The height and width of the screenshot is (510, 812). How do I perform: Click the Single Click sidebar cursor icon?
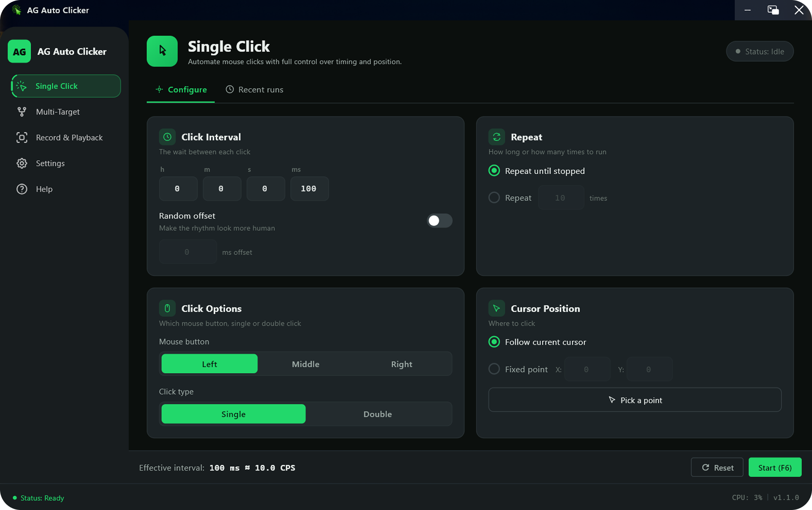[x=21, y=86]
